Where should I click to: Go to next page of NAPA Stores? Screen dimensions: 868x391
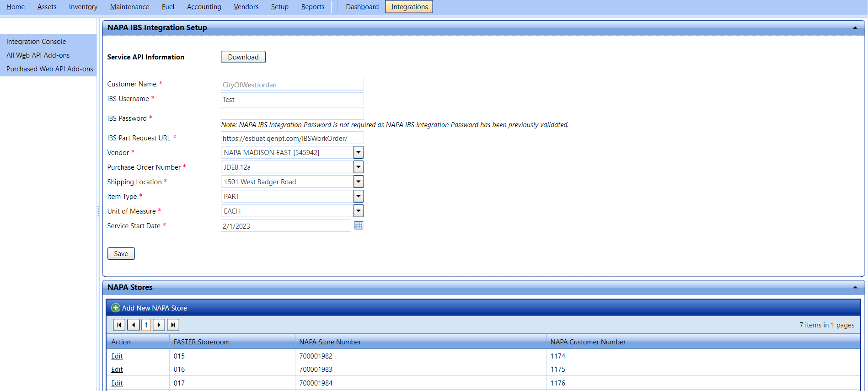tap(159, 325)
